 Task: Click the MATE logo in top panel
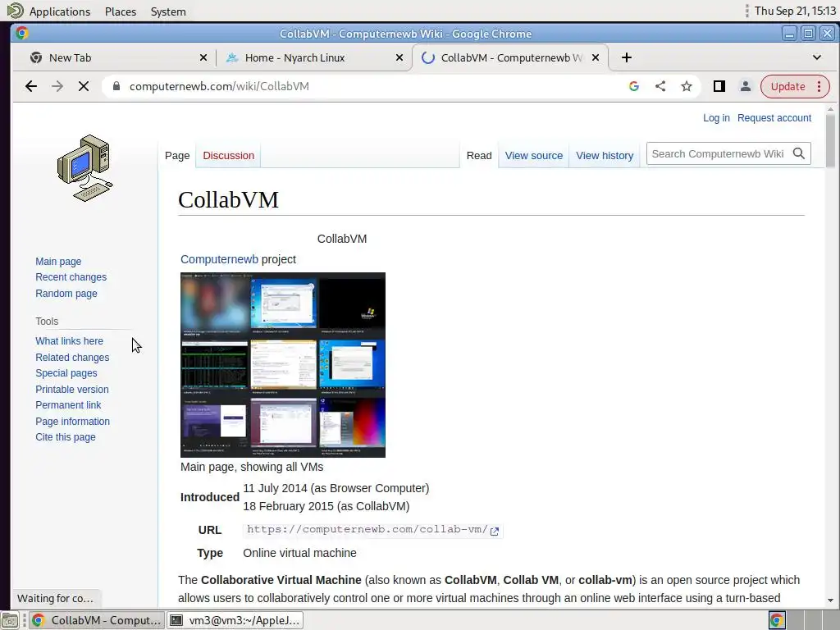coord(15,11)
